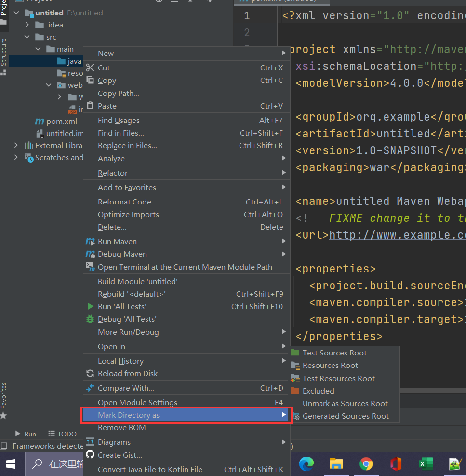The image size is (466, 476).
Task: Open Google Chrome from the taskbar
Action: (366, 464)
